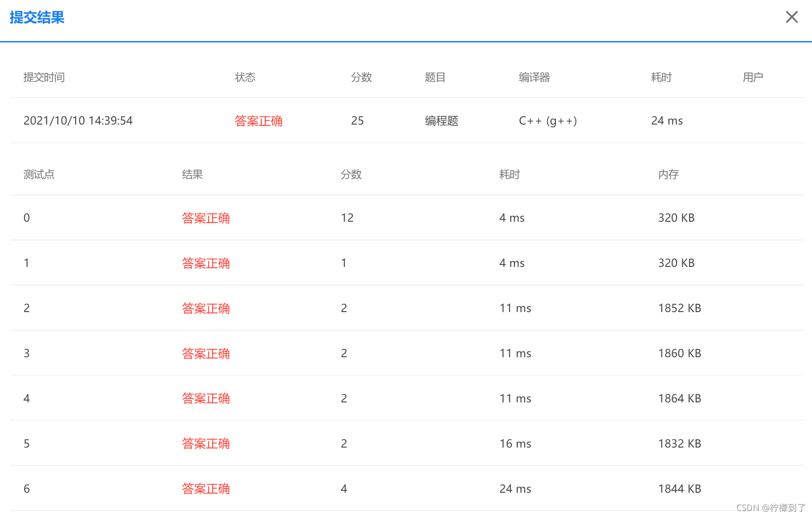Click test point 6 number cell
Image resolution: width=812 pixels, height=516 pixels.
(27, 489)
